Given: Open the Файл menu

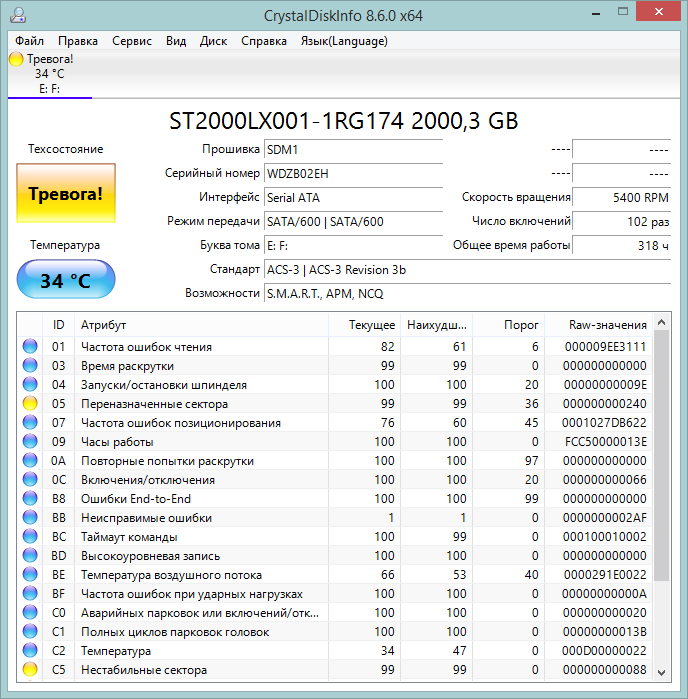Looking at the screenshot, I should click(29, 41).
